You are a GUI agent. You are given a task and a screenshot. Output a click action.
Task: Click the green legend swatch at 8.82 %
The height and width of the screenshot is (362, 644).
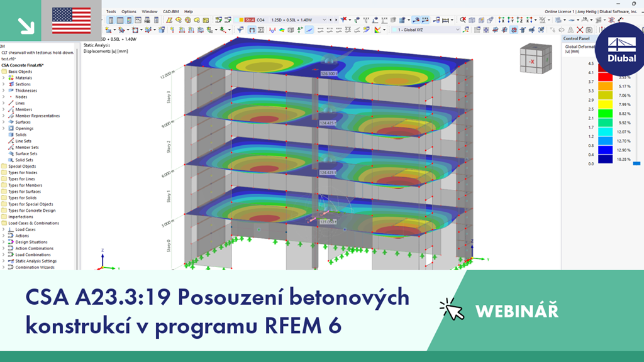[x=605, y=113]
